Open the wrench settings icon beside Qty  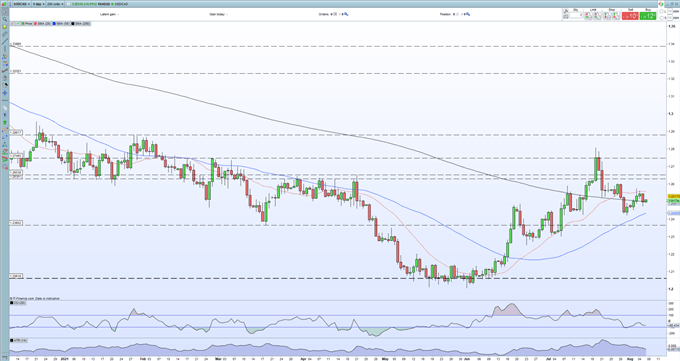point(566,11)
